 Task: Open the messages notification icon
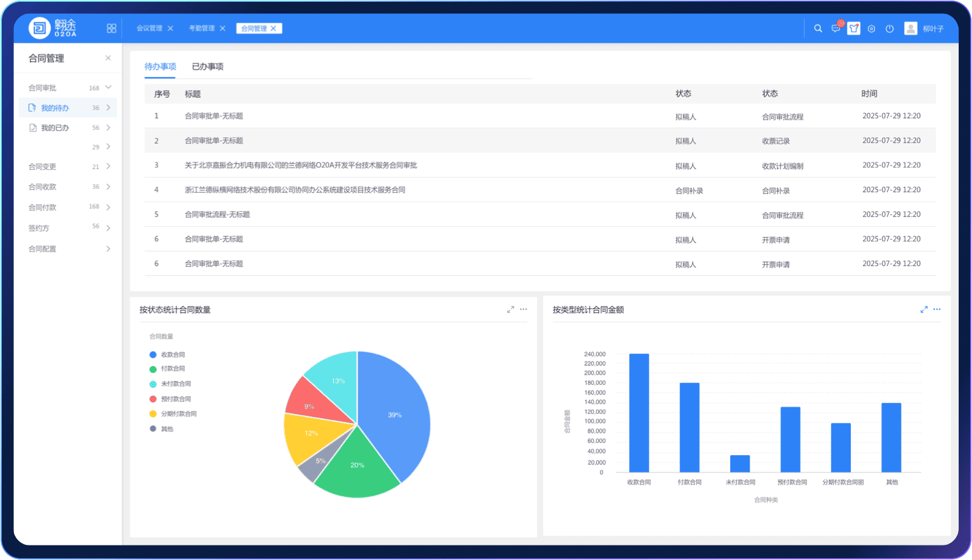point(836,28)
